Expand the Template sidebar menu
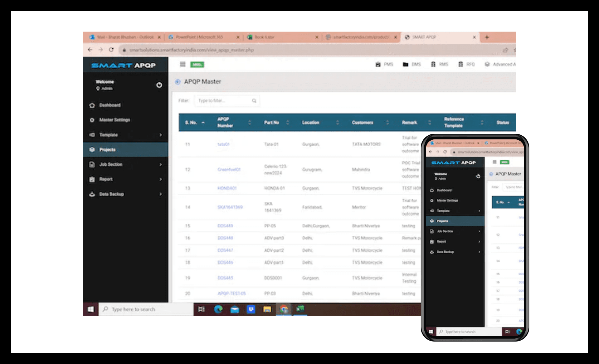The width and height of the screenshot is (599, 364). [x=109, y=135]
